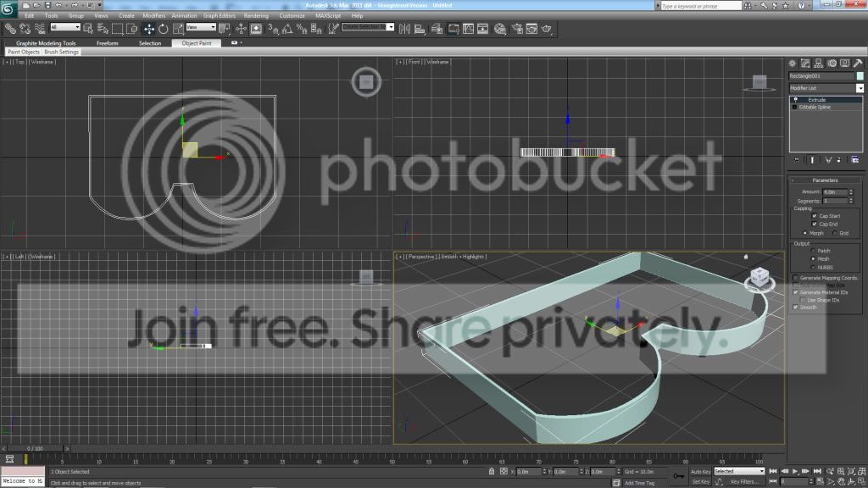The image size is (868, 488).
Task: Open Render Setup icon
Action: tap(517, 29)
